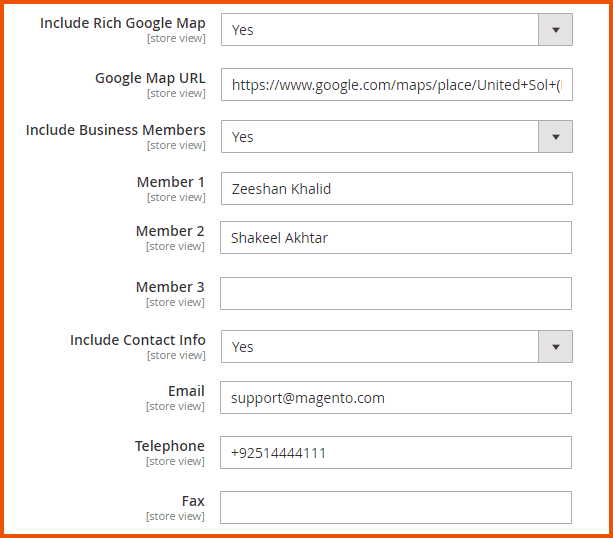
Task: Click the empty Member 3 input field
Action: point(396,294)
